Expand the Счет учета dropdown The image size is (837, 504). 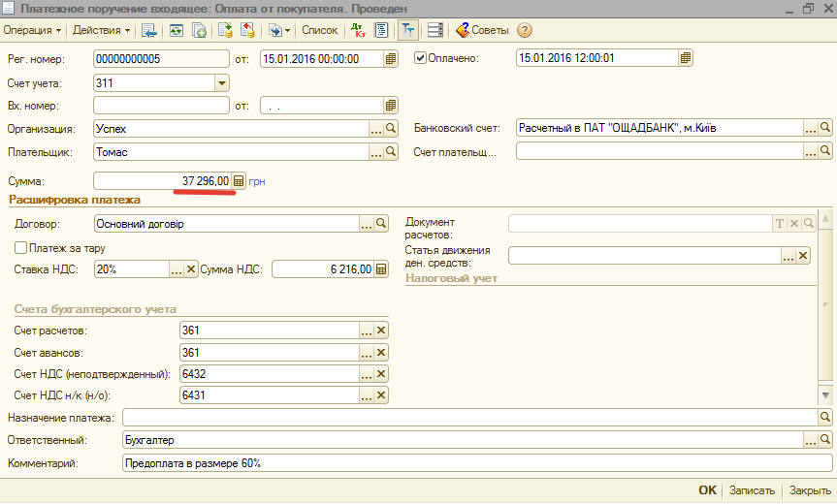coord(221,83)
